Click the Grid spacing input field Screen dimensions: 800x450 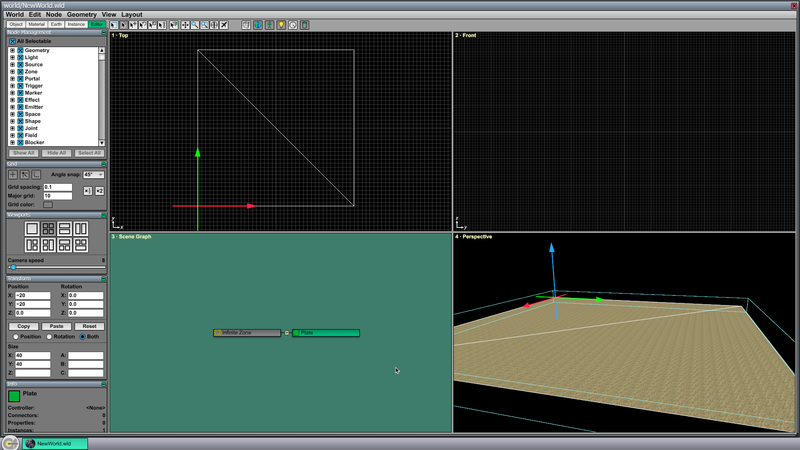[58, 187]
